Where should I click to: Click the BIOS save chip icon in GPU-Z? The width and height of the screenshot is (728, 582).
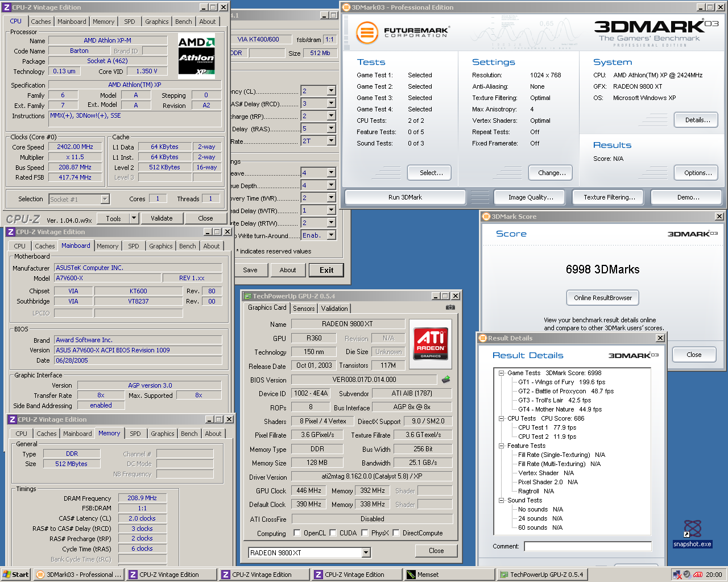[446, 379]
